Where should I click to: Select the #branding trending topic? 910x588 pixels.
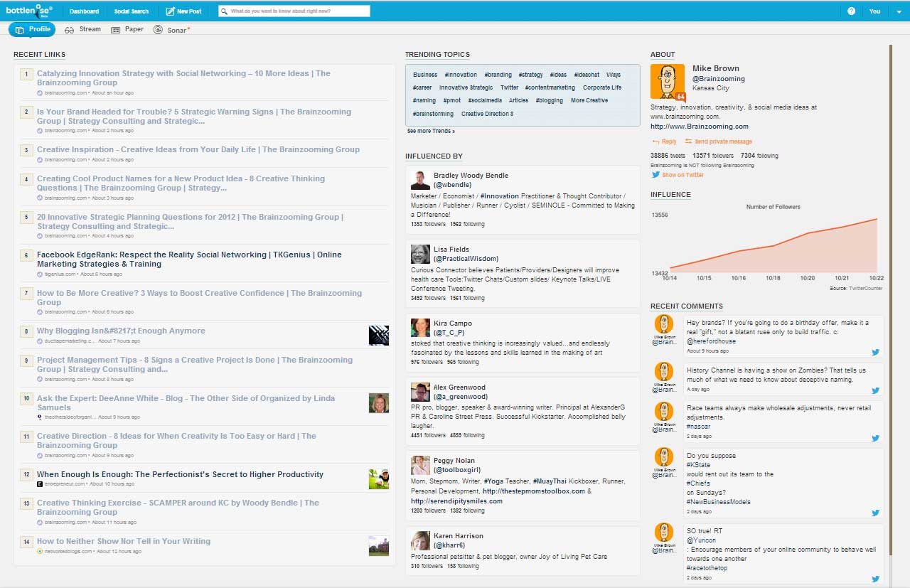(498, 75)
